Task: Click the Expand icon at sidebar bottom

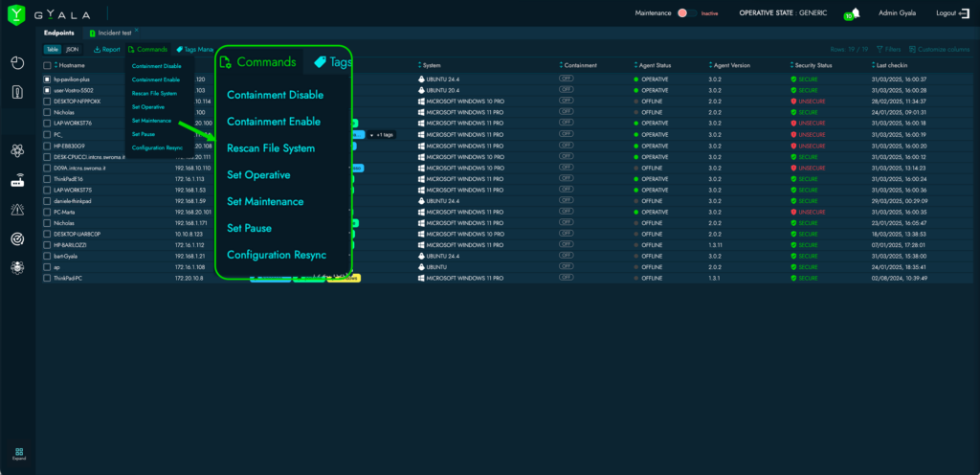Action: 18,454
